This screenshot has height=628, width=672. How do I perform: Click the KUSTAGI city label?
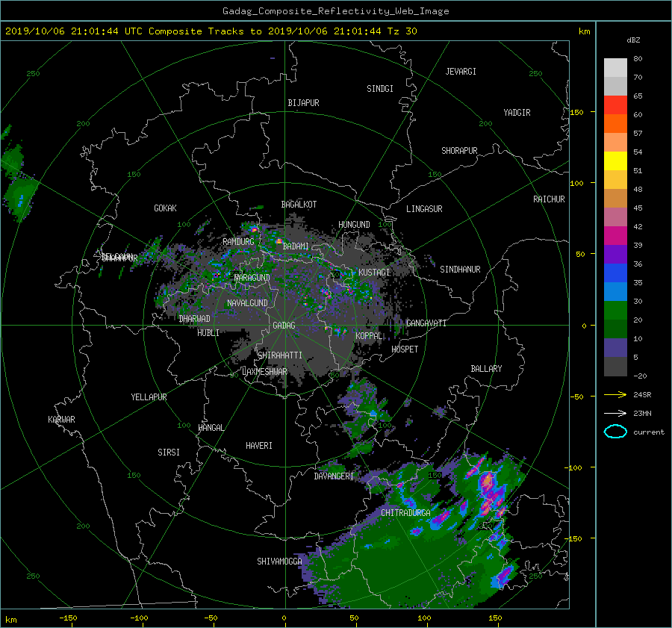pos(374,273)
